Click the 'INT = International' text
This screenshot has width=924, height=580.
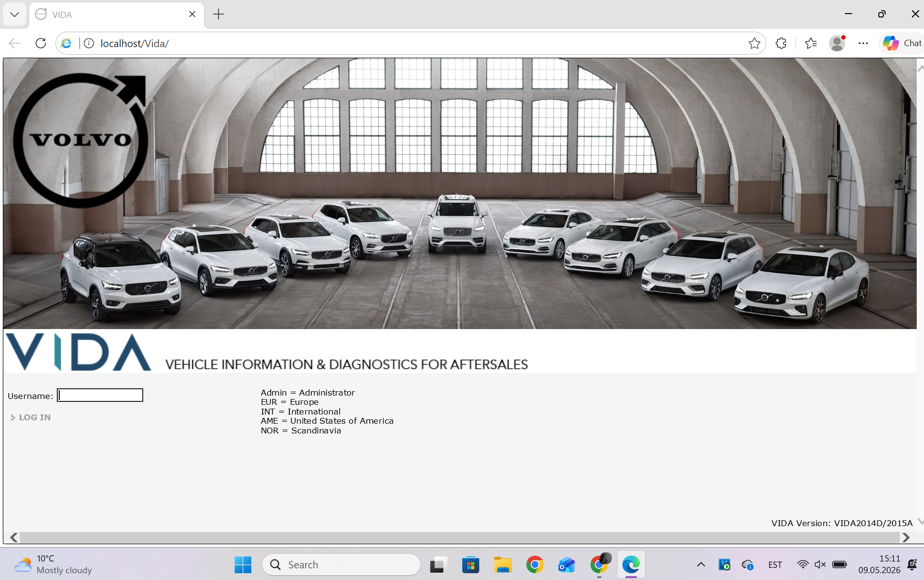coord(301,412)
